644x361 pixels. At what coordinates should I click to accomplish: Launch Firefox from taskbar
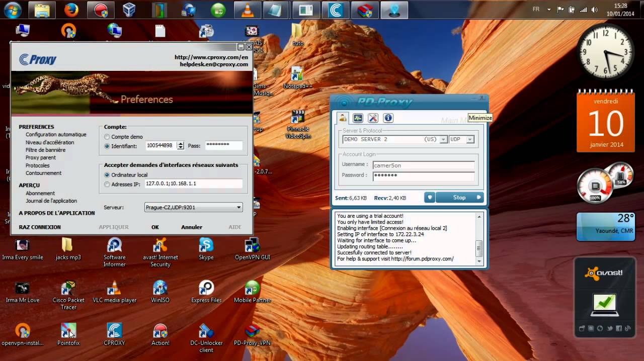[x=71, y=10]
